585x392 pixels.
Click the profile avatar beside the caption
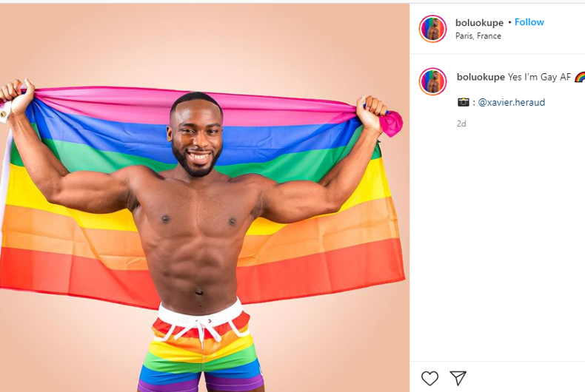point(432,81)
